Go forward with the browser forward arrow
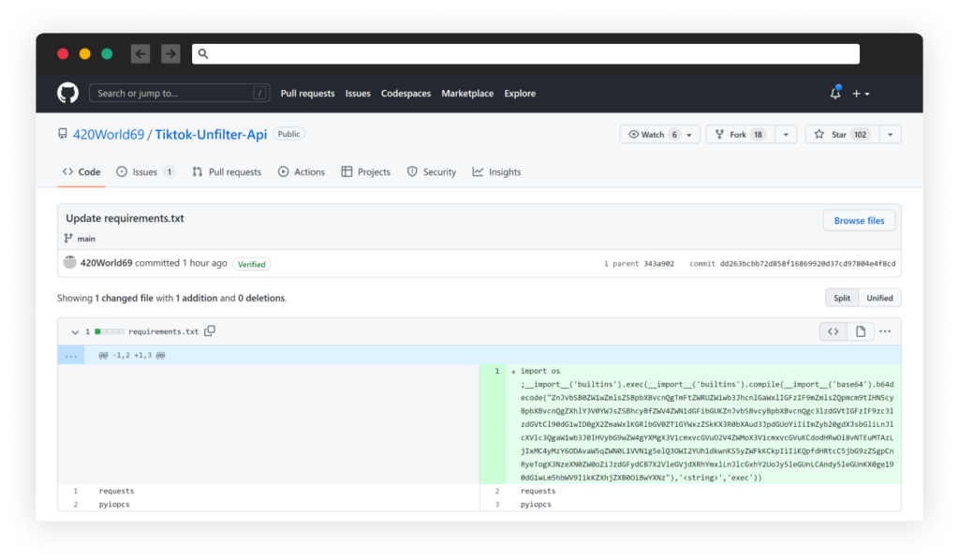This screenshot has height=560, width=959. tap(170, 53)
